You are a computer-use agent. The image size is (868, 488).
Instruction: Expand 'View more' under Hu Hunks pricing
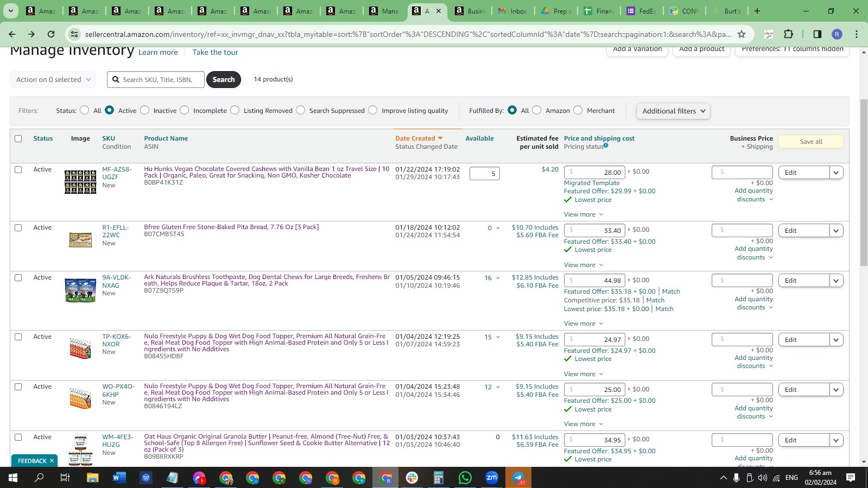coord(584,214)
